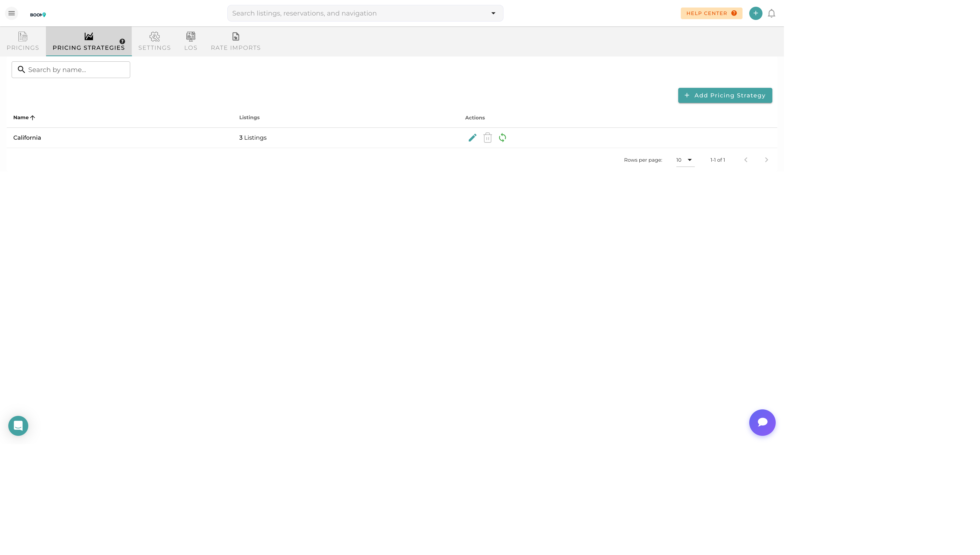Screen dimensions: 980x555
Task: Click the pencil edit icon for California
Action: click(472, 138)
